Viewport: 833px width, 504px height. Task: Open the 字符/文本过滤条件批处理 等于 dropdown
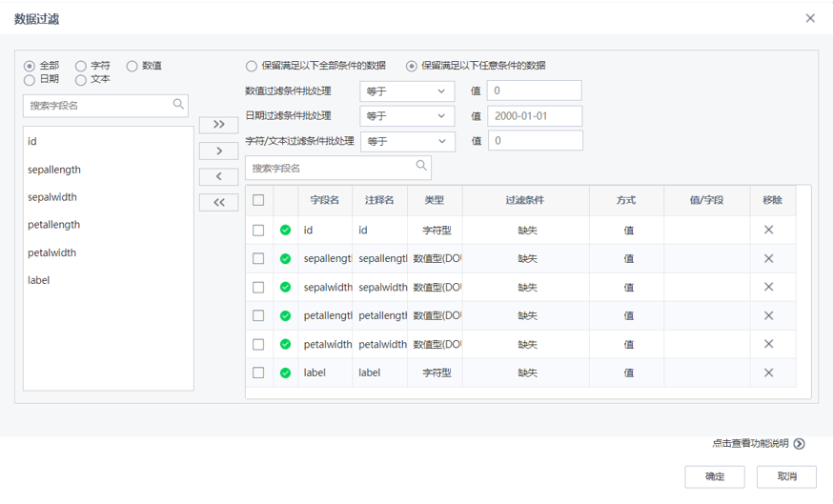408,141
